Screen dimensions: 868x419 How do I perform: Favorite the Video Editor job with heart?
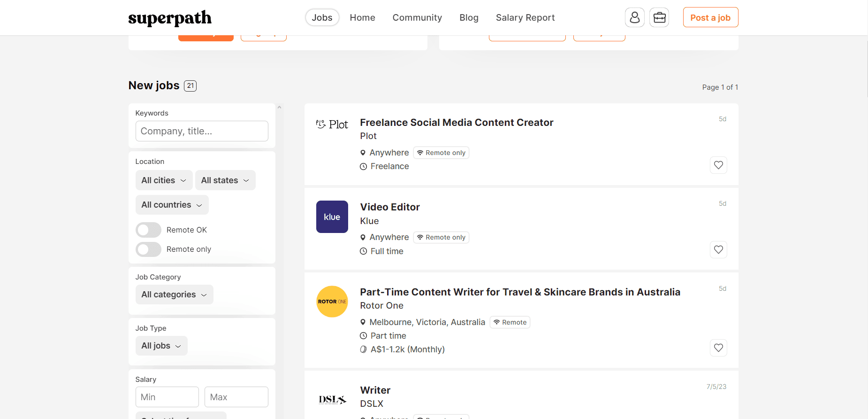pyautogui.click(x=718, y=249)
